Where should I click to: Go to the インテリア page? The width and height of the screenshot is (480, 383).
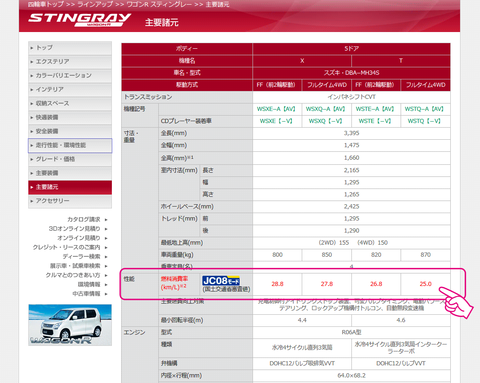(70, 90)
